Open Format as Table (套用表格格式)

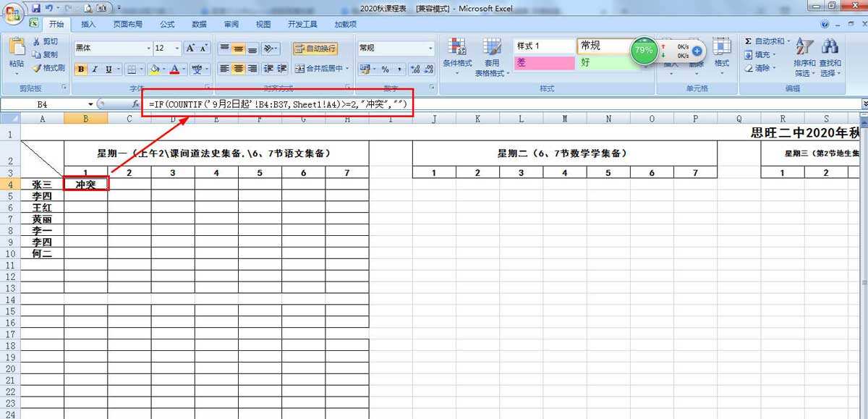[x=492, y=56]
